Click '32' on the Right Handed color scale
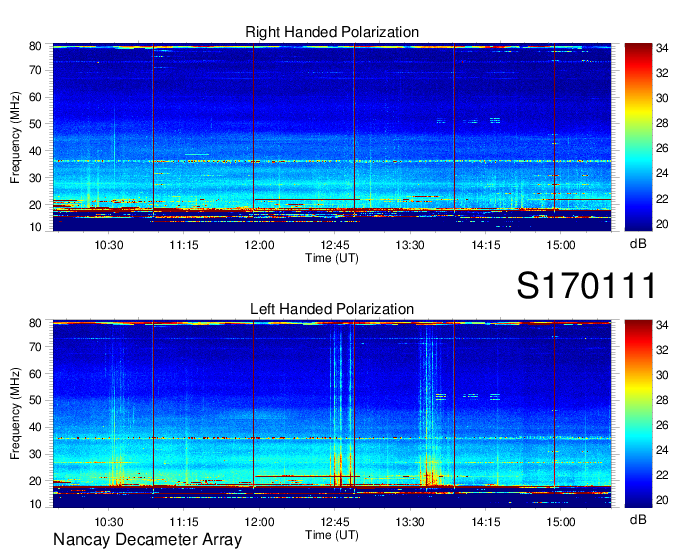 point(662,73)
